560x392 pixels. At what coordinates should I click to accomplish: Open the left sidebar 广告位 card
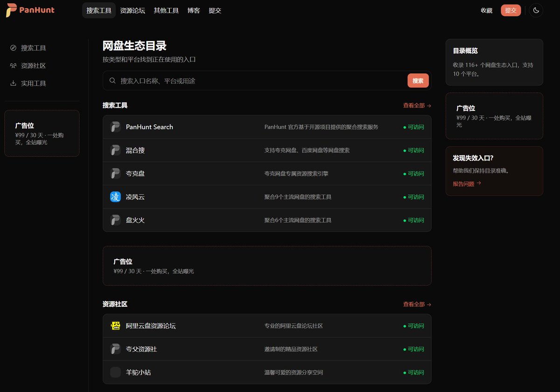[x=42, y=133]
